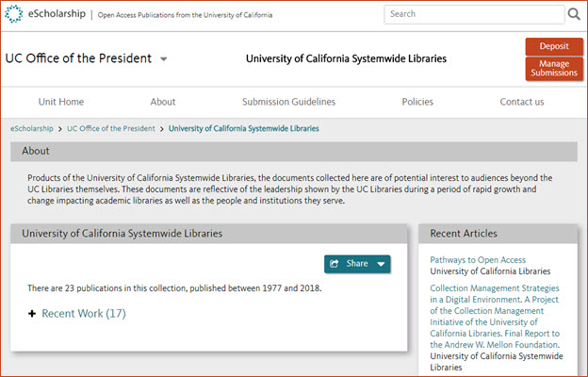Click the Manage Submissions button
Image resolution: width=588 pixels, height=377 pixels.
(554, 68)
